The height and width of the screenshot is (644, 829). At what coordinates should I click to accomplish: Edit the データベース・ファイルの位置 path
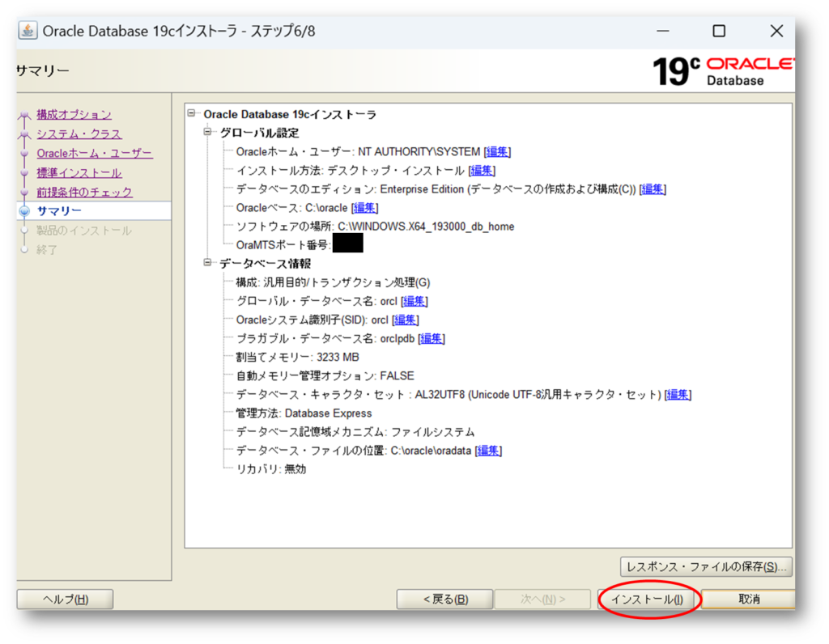pyautogui.click(x=488, y=451)
